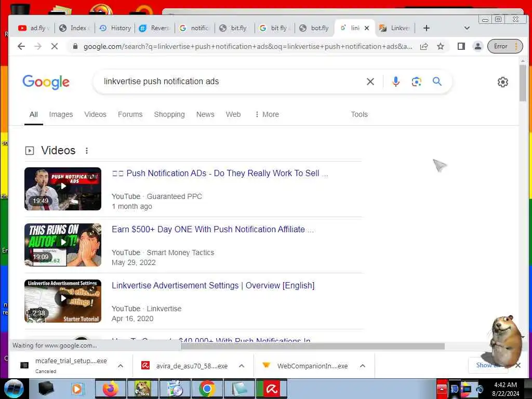
Task: Open the Windows Start menu
Action: pyautogui.click(x=14, y=389)
